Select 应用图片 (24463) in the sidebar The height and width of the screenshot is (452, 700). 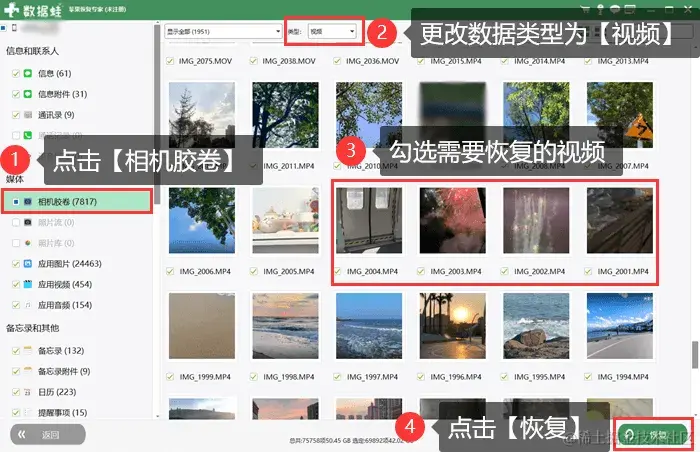point(70,264)
